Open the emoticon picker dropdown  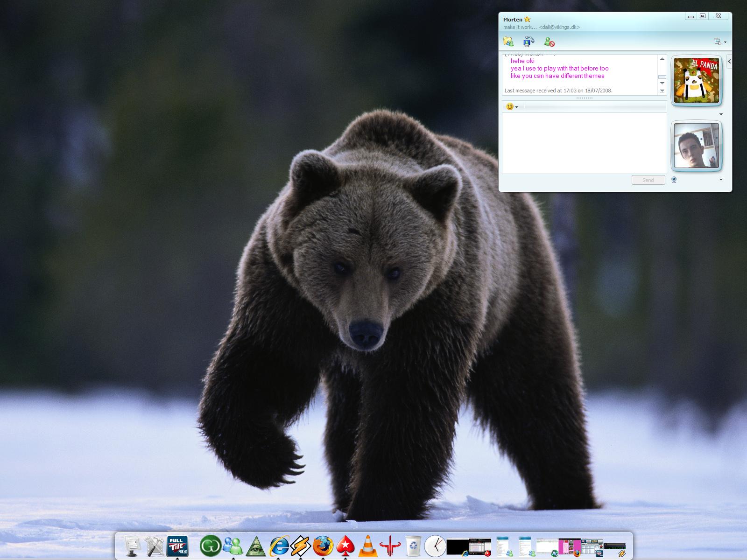(512, 107)
